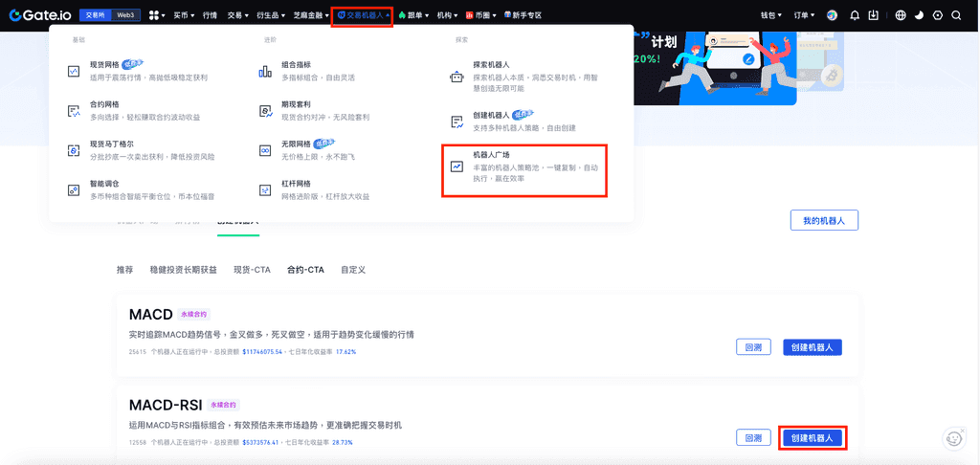Expand the 订单 dropdown
980x465 pixels.
[805, 15]
